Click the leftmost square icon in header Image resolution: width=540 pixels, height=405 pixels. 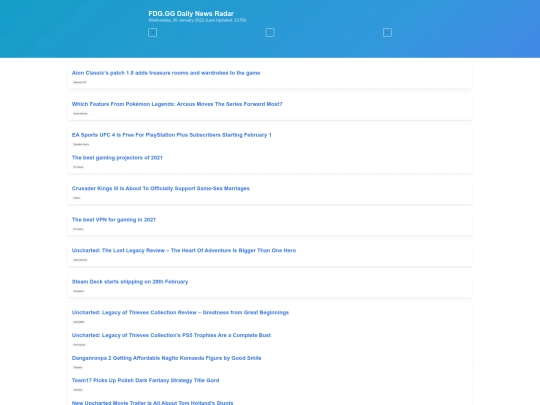[x=152, y=32]
